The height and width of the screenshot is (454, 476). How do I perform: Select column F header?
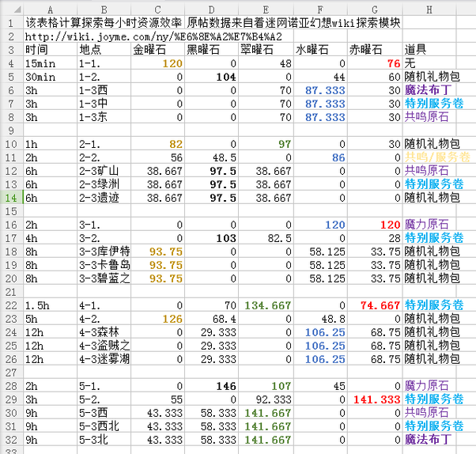(320, 10)
